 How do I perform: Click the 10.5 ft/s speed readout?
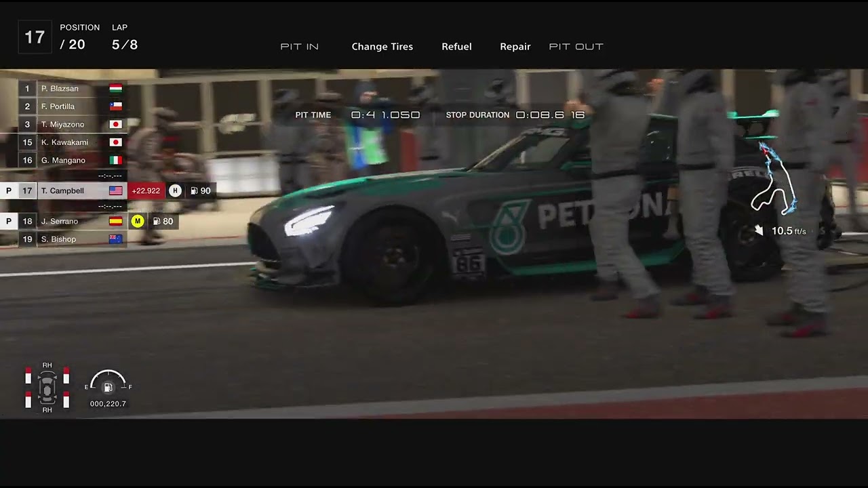pos(789,231)
